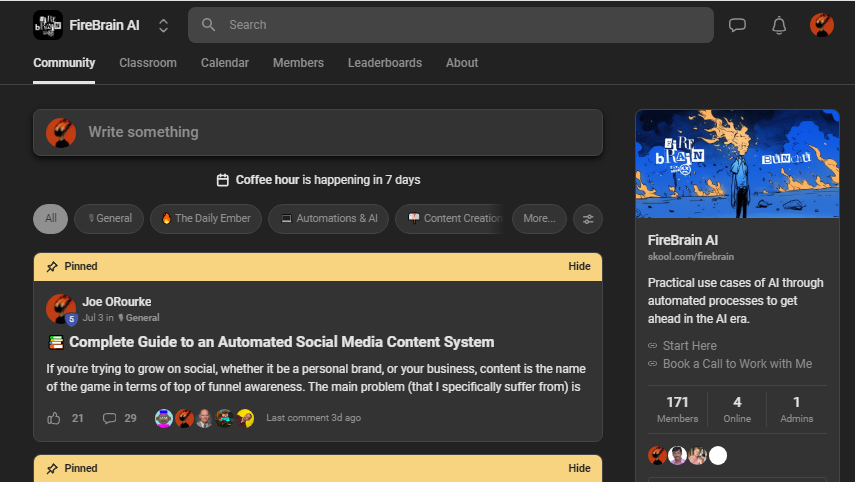Image resolution: width=855 pixels, height=482 pixels.
Task: Open the group switcher chevron next to FireBrain AI
Action: click(x=163, y=25)
